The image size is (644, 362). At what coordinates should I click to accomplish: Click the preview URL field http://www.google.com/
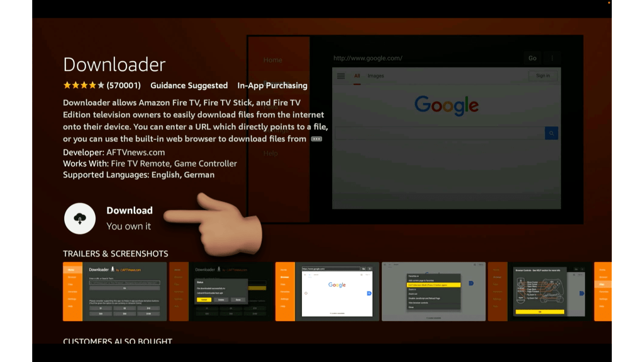click(367, 58)
